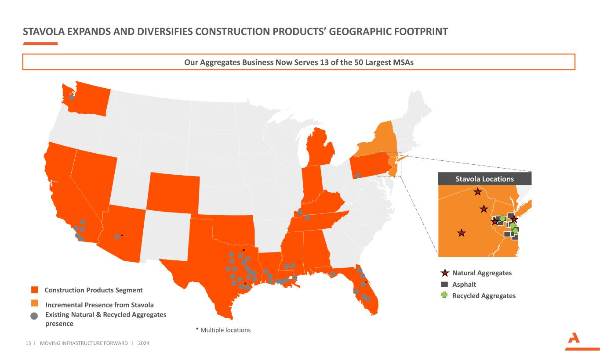The height and width of the screenshot is (364, 600).
Task: Click the gray circle legend icon for existing presence
Action: coord(34,315)
